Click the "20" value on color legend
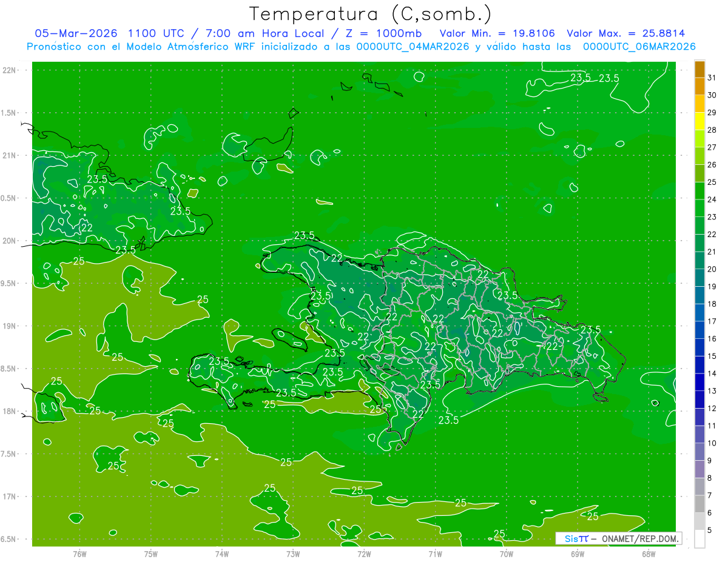 click(712, 269)
